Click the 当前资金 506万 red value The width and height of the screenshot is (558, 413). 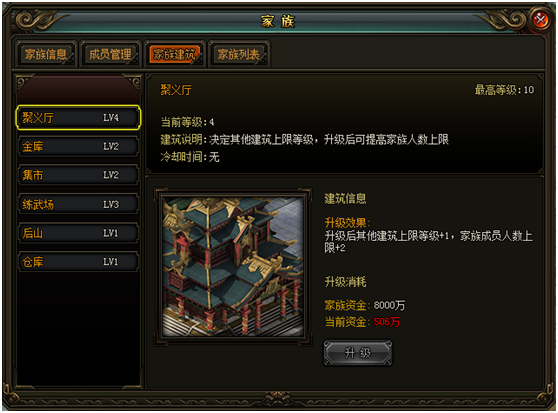387,322
